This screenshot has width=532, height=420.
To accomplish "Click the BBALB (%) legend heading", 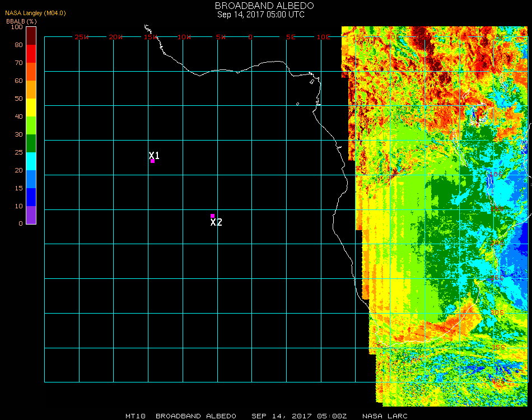I will tap(21, 21).
